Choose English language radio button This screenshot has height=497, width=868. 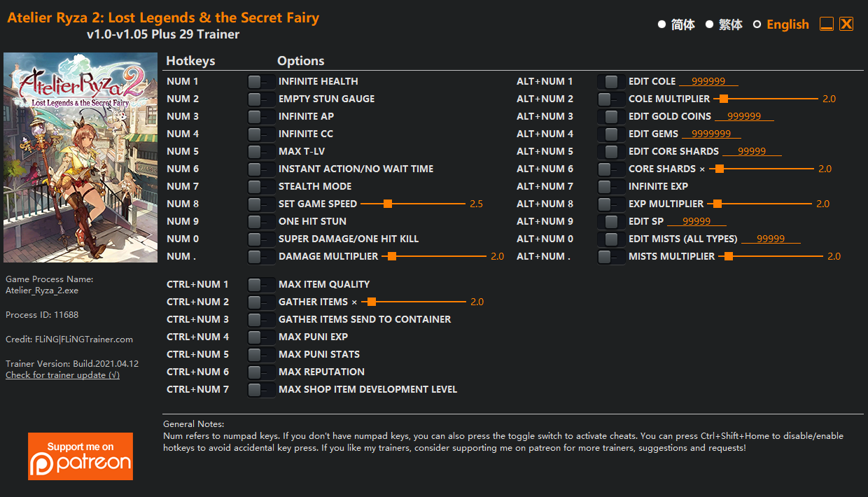point(757,24)
